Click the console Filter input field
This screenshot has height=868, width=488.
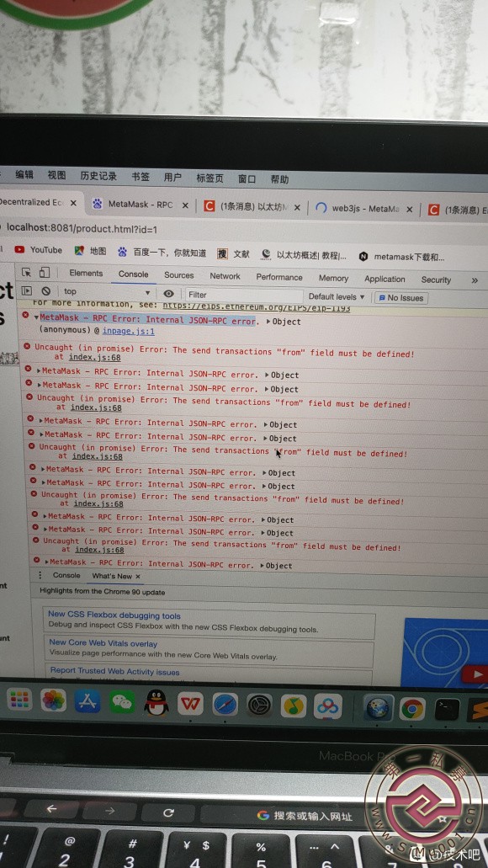[244, 295]
